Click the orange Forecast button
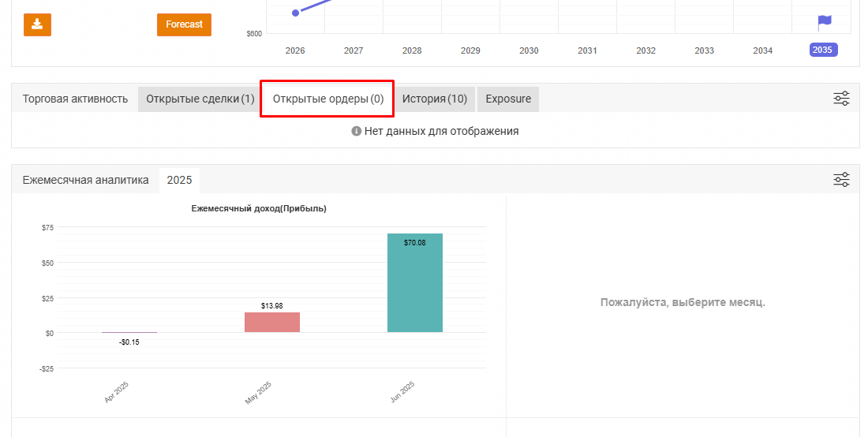The image size is (868, 437). [184, 24]
